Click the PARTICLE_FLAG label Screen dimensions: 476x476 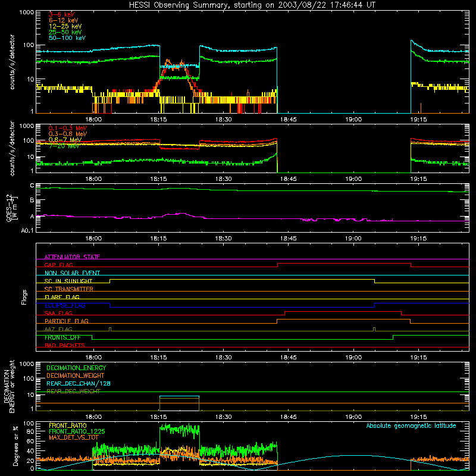(x=67, y=321)
